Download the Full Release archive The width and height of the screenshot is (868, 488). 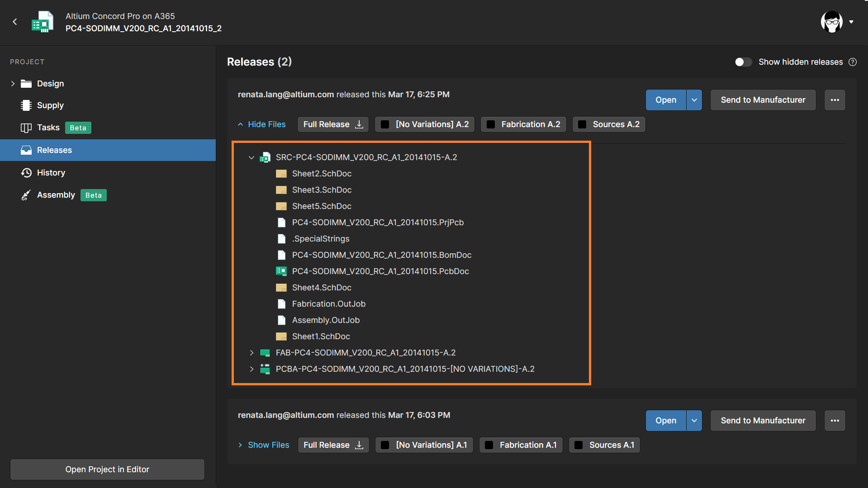click(332, 124)
